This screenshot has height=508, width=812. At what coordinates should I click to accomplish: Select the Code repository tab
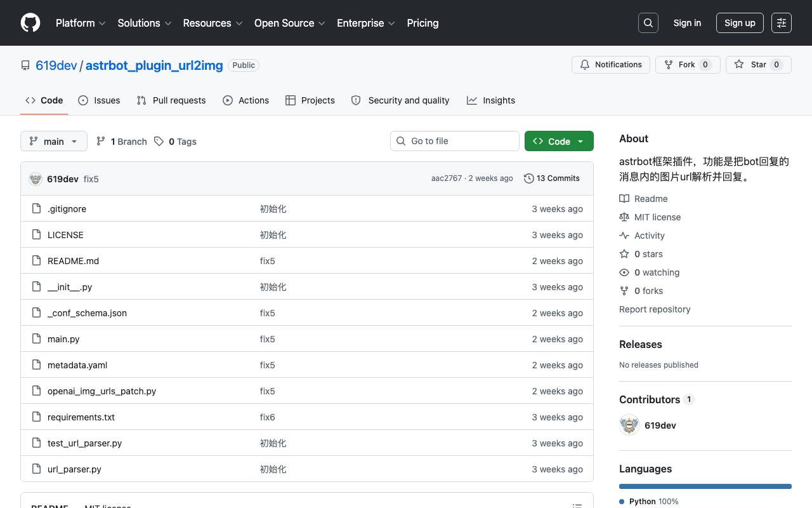(x=44, y=100)
